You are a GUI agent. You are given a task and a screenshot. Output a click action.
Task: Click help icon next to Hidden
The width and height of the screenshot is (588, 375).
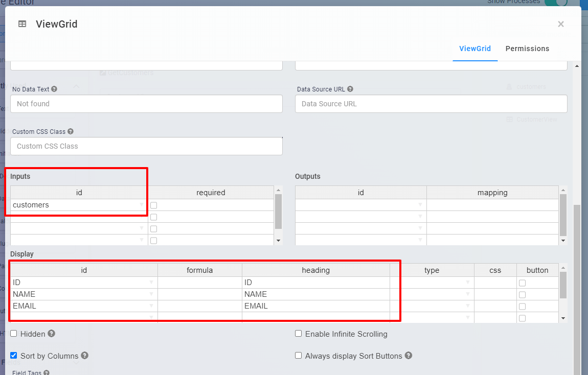[x=52, y=334]
